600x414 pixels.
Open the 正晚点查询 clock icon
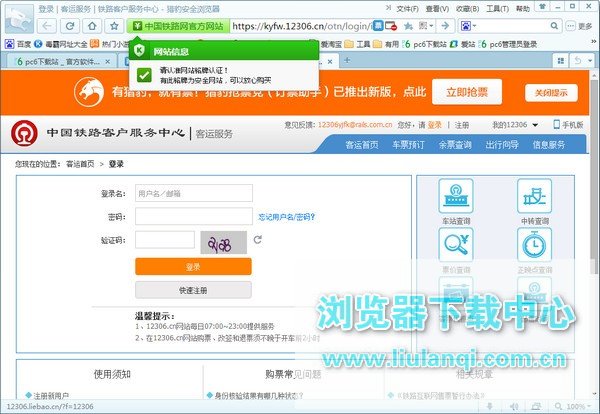pyautogui.click(x=535, y=245)
